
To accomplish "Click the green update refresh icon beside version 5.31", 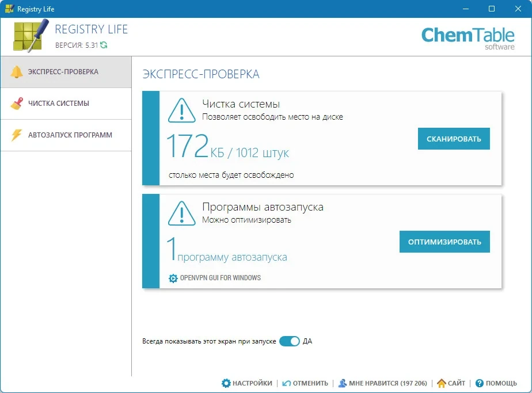I will pyautogui.click(x=104, y=45).
